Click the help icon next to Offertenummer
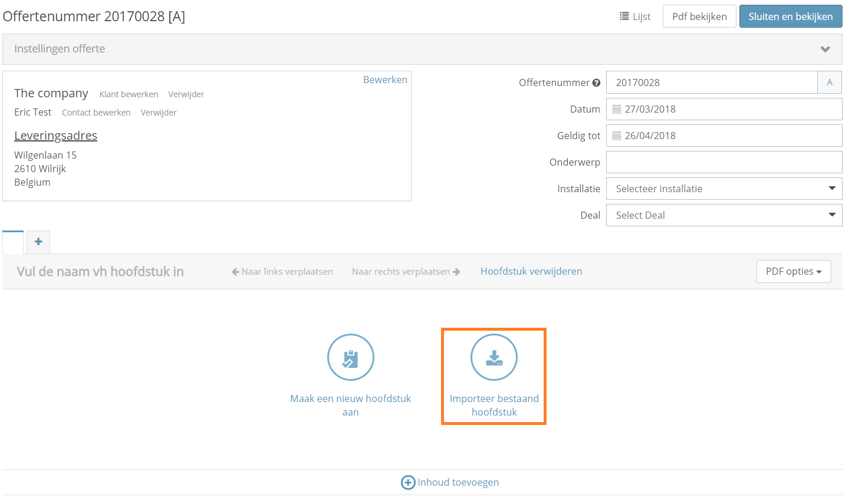The image size is (852, 504). (596, 83)
